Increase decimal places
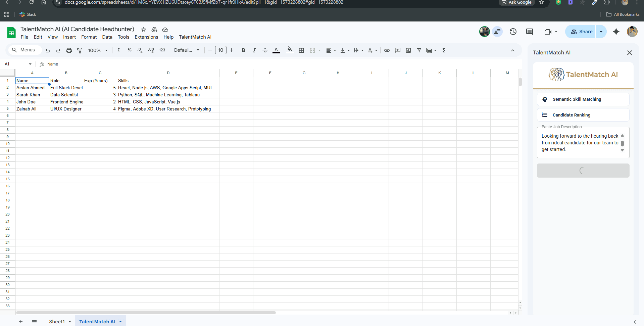Screen dimensions: 644x326 coord(151,50)
